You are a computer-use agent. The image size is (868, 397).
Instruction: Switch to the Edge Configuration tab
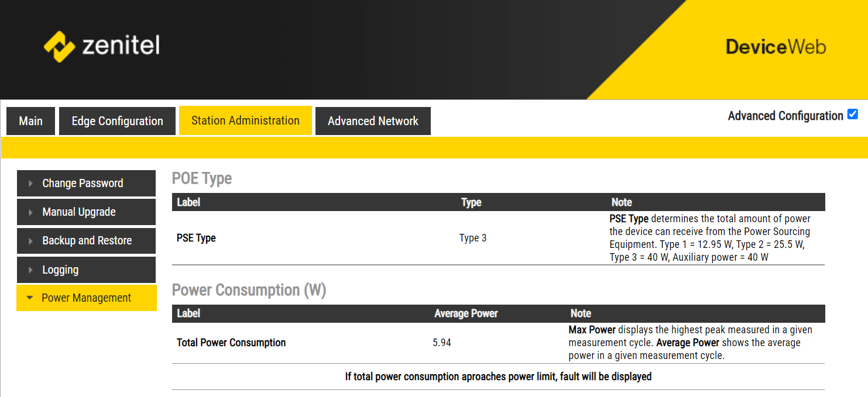(117, 121)
